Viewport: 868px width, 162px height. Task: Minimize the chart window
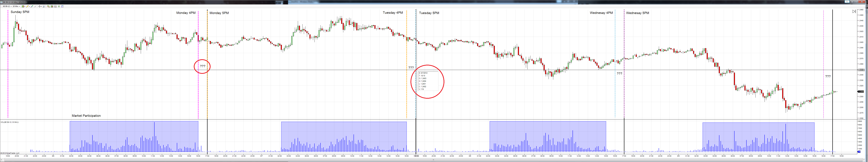point(852,2)
